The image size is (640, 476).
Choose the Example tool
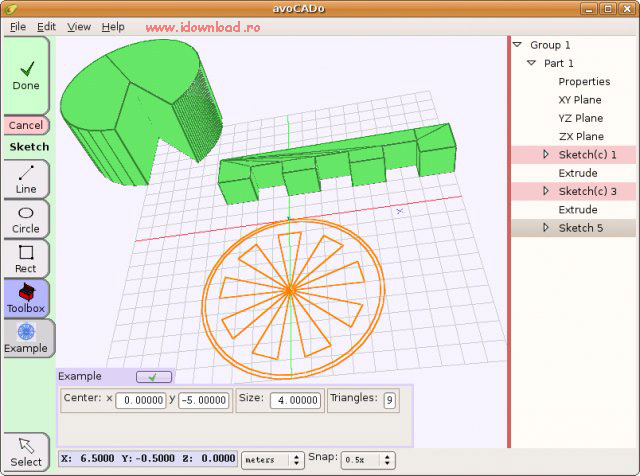29,338
